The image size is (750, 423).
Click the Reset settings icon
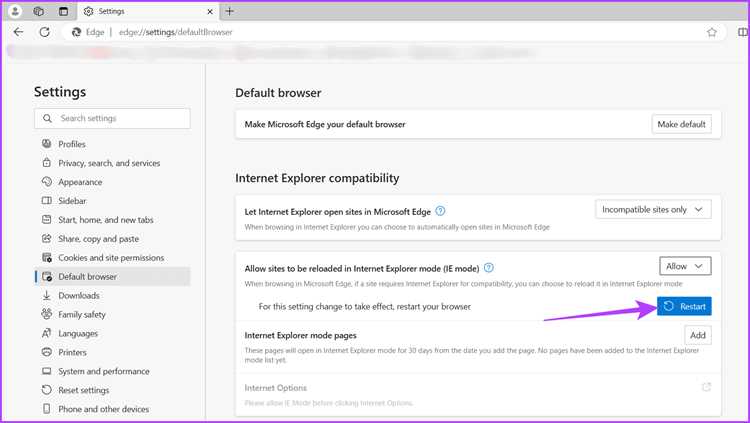pyautogui.click(x=46, y=390)
